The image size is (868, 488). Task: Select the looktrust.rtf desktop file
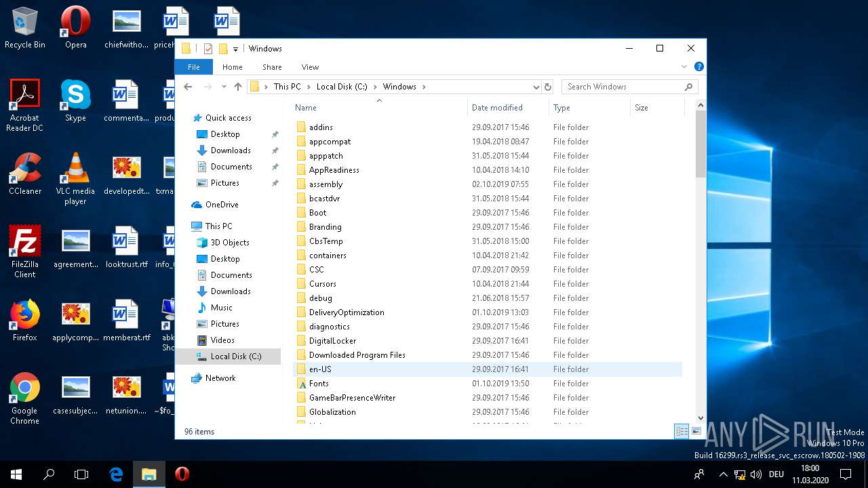click(x=126, y=247)
